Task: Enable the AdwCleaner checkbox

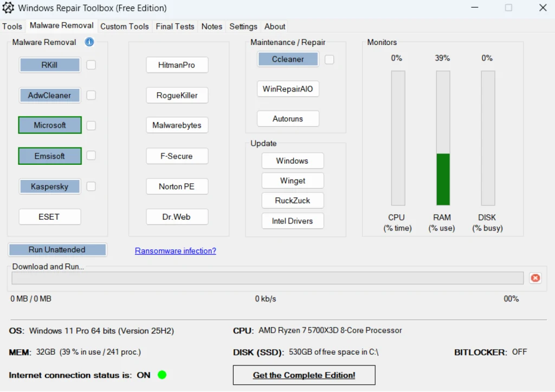Action: point(91,95)
